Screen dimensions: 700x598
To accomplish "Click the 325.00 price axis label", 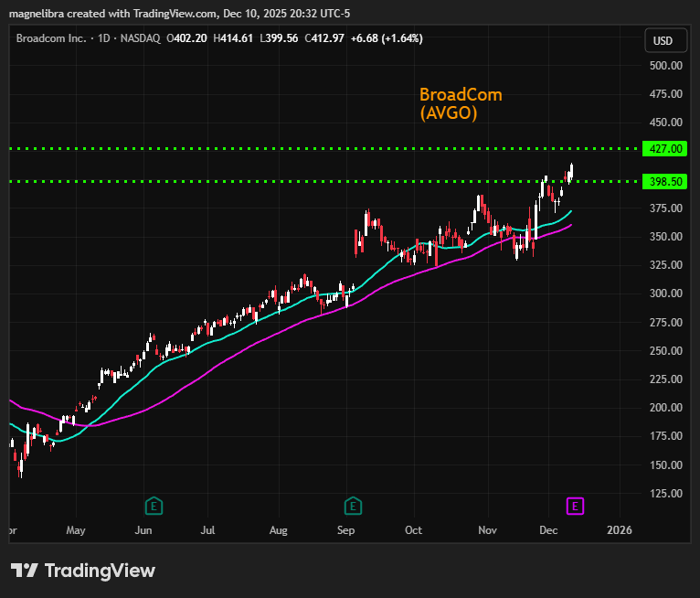I will (x=666, y=265).
